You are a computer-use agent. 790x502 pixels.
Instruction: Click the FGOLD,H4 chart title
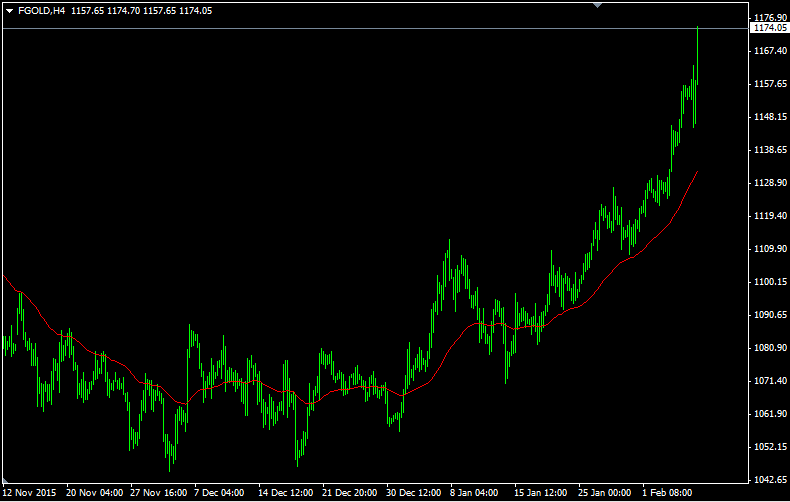click(x=41, y=11)
